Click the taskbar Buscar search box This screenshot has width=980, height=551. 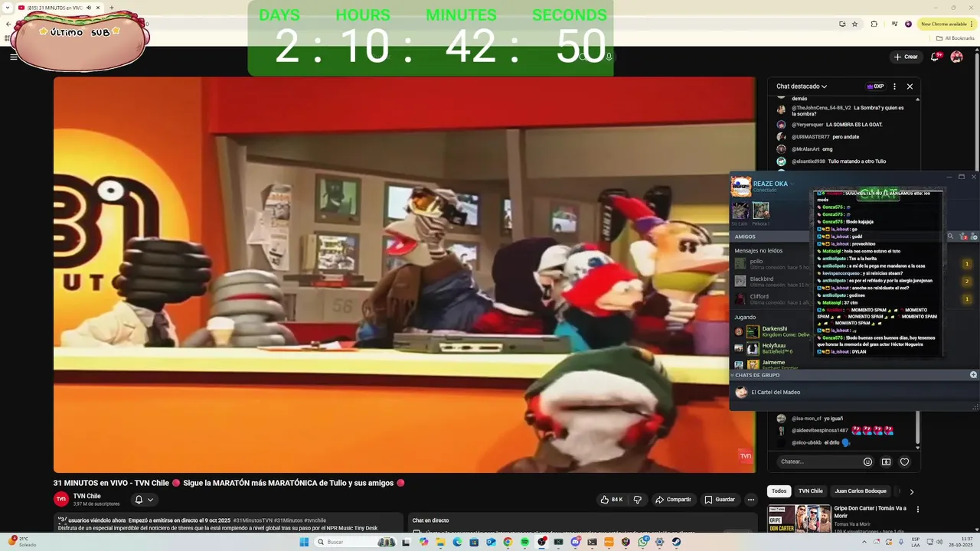(355, 542)
